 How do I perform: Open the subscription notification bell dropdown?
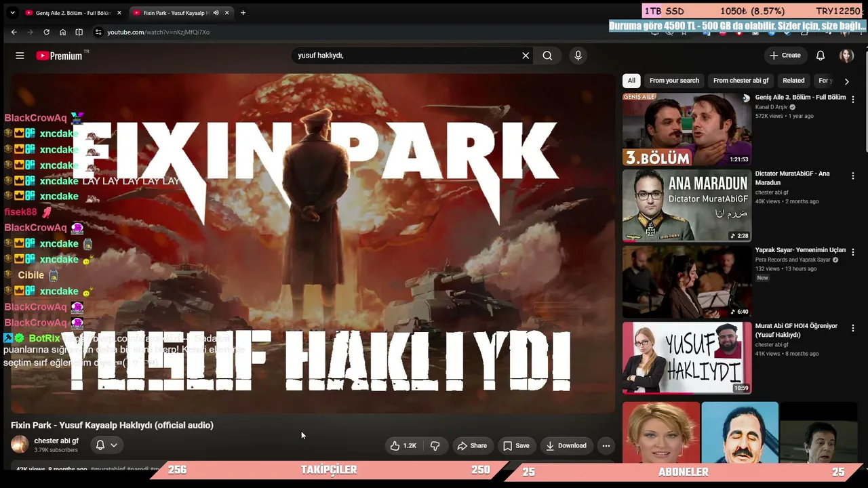(x=106, y=445)
